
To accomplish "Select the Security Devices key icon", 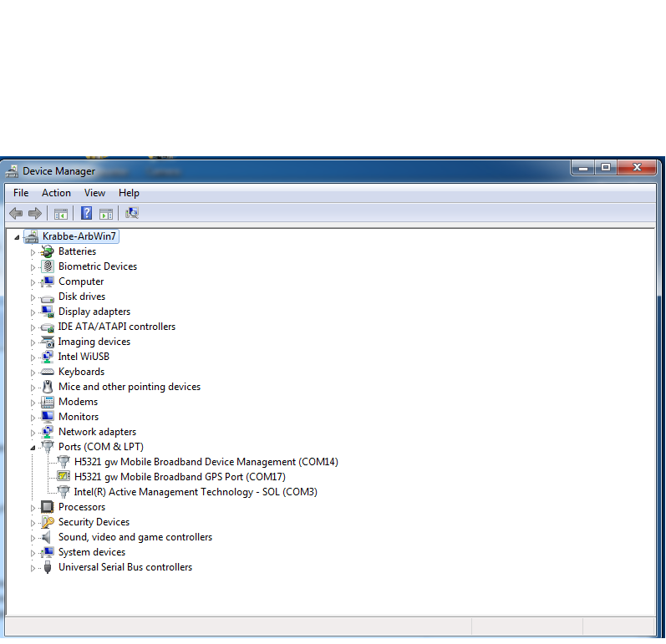I will tap(48, 522).
